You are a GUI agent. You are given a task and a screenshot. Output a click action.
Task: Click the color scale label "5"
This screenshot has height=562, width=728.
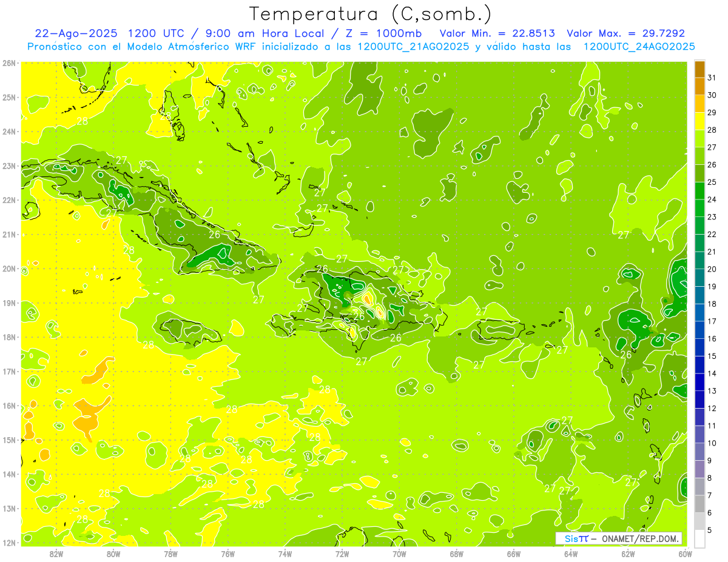tap(709, 530)
